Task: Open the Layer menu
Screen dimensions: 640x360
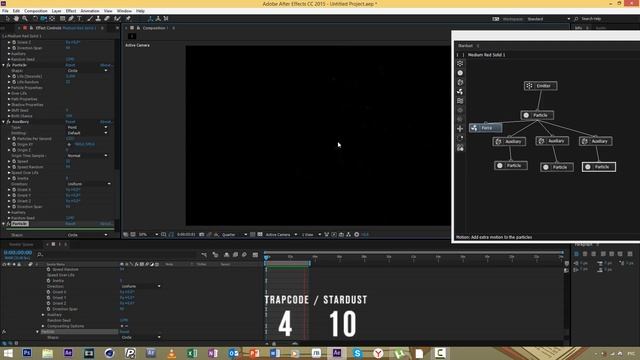Action: 56,11
